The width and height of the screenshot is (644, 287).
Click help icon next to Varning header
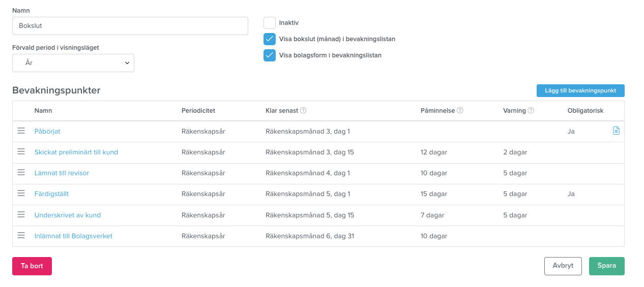click(531, 111)
